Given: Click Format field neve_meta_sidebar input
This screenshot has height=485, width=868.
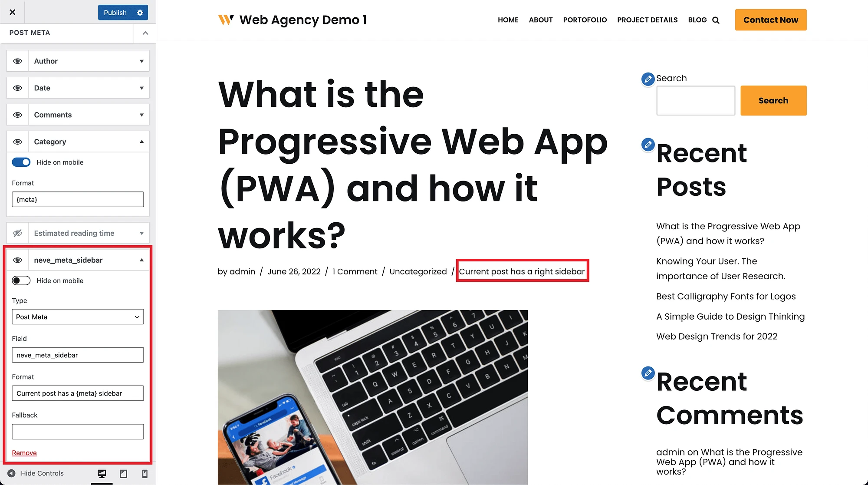Looking at the screenshot, I should click(78, 393).
